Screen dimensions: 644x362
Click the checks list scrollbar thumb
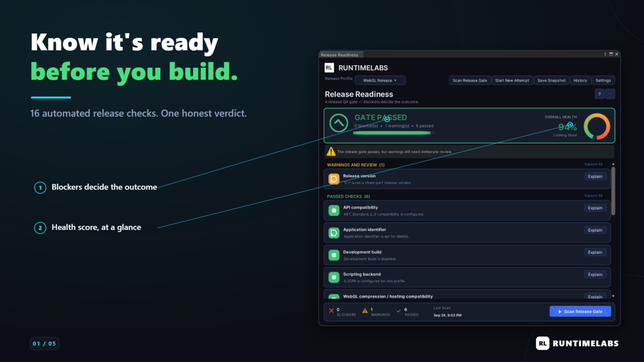[x=613, y=191]
